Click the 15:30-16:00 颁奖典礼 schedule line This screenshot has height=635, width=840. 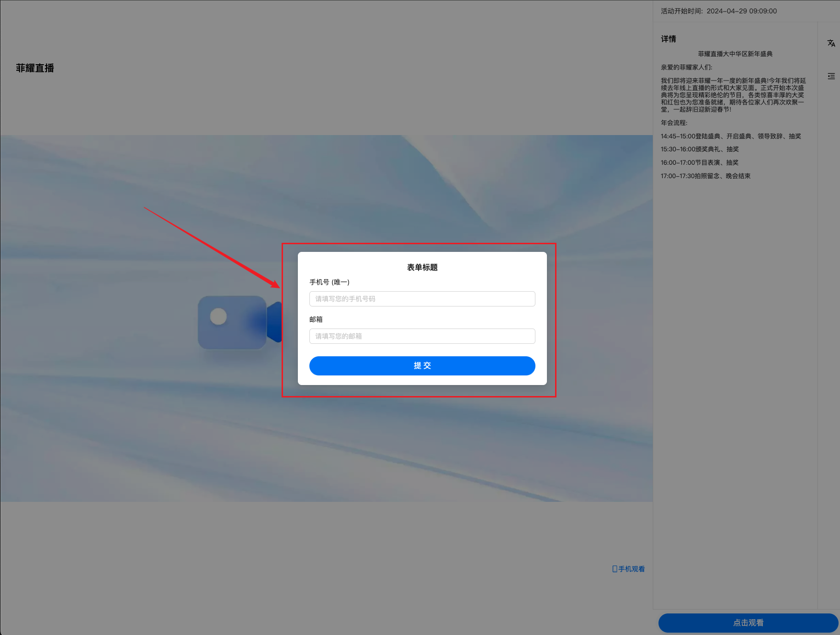click(700, 149)
